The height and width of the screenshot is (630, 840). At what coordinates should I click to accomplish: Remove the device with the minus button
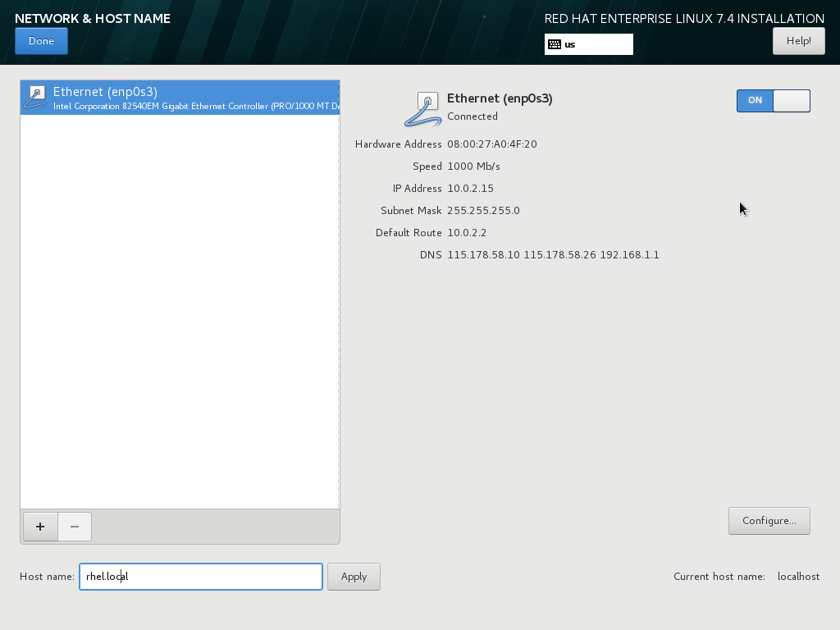[75, 527]
